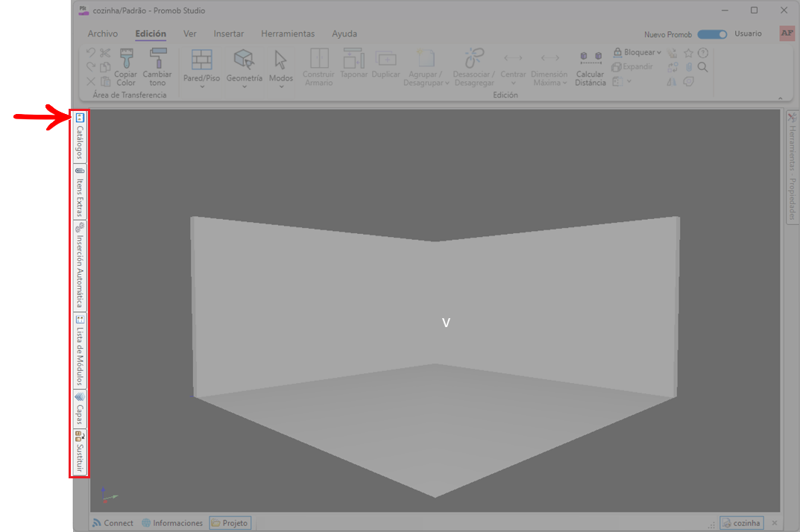Click the mirror triangles icon
The width and height of the screenshot is (800, 532).
pyautogui.click(x=672, y=82)
